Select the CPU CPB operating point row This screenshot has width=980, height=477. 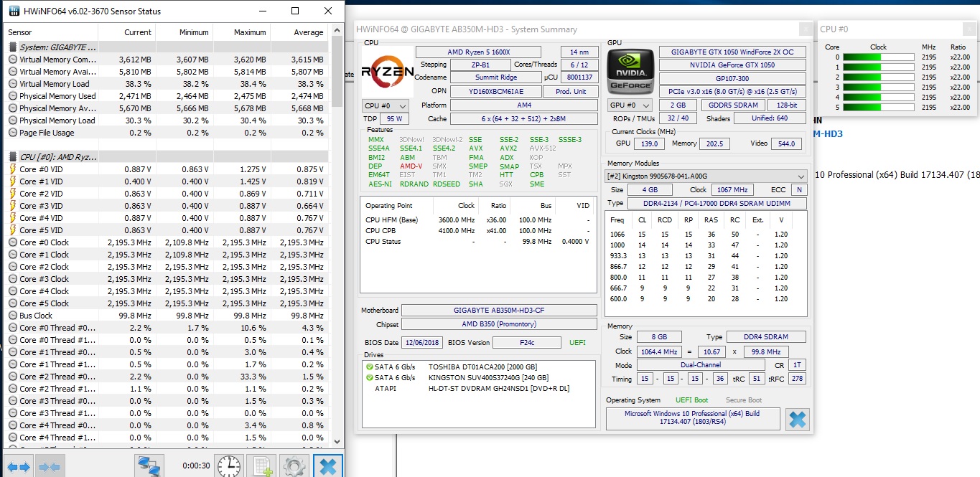(477, 230)
